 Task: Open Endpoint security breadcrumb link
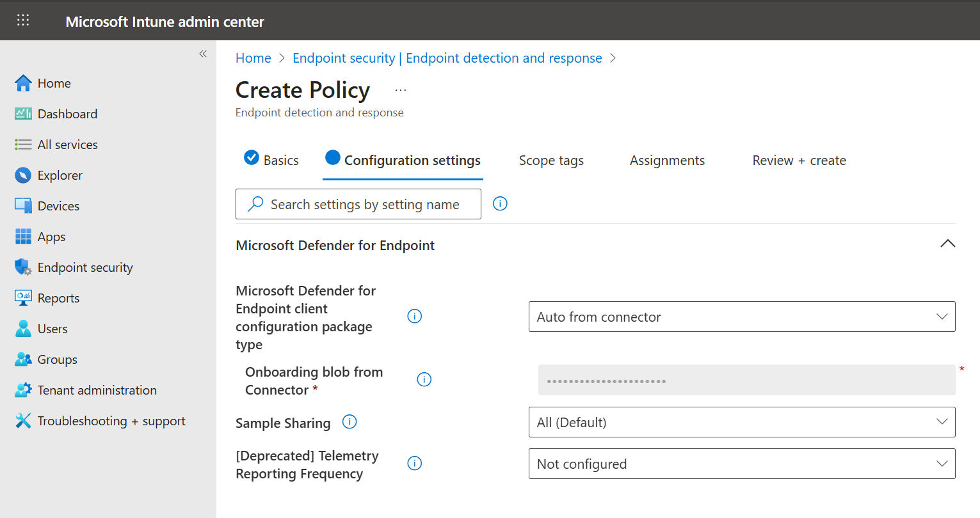tap(447, 58)
